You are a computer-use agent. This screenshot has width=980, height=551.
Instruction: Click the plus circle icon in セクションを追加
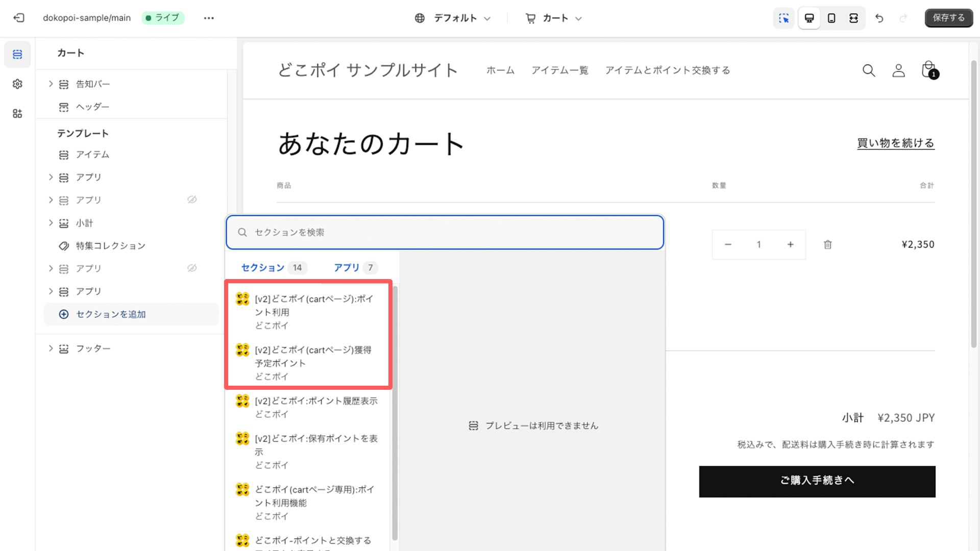click(64, 314)
